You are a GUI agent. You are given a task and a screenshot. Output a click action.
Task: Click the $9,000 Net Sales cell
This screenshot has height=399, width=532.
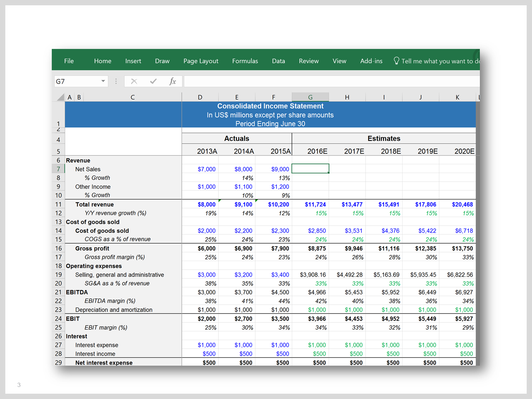click(x=273, y=169)
